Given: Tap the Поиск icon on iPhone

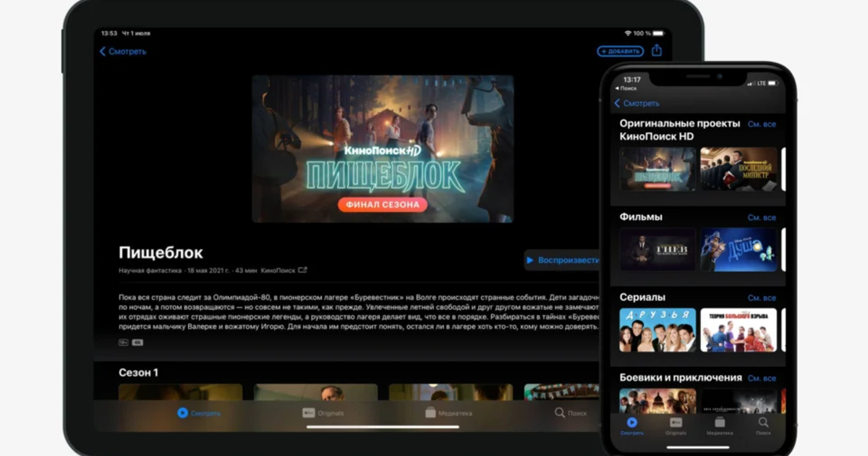Looking at the screenshot, I should [x=763, y=422].
